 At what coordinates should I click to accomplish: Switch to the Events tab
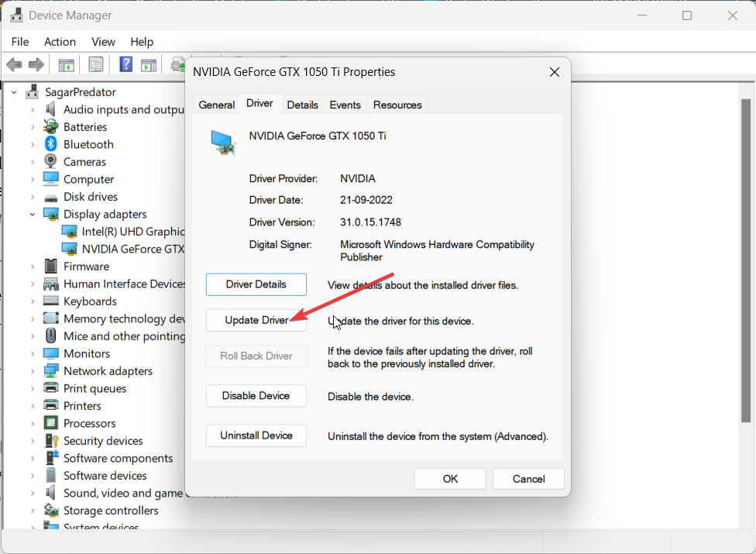345,105
